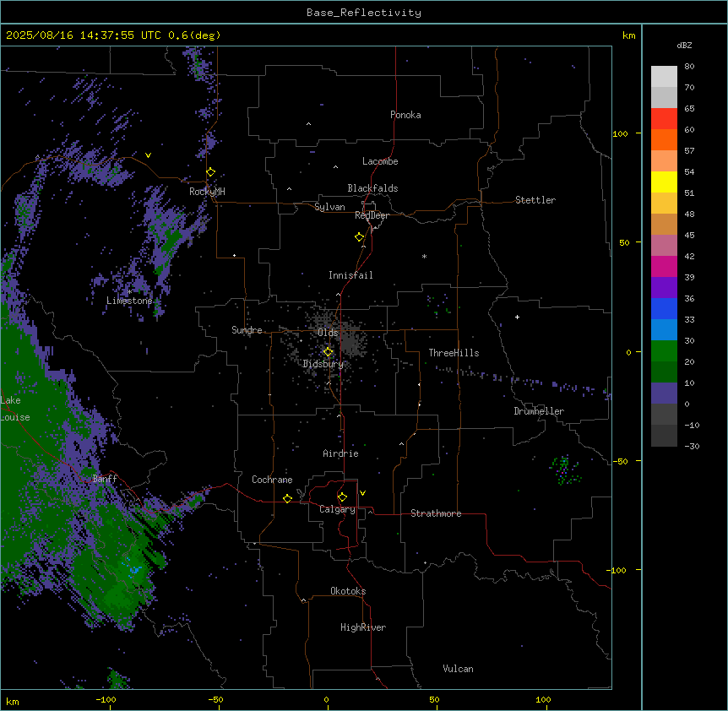Select the Sylvan label on the map
728x711 pixels.
(x=329, y=207)
